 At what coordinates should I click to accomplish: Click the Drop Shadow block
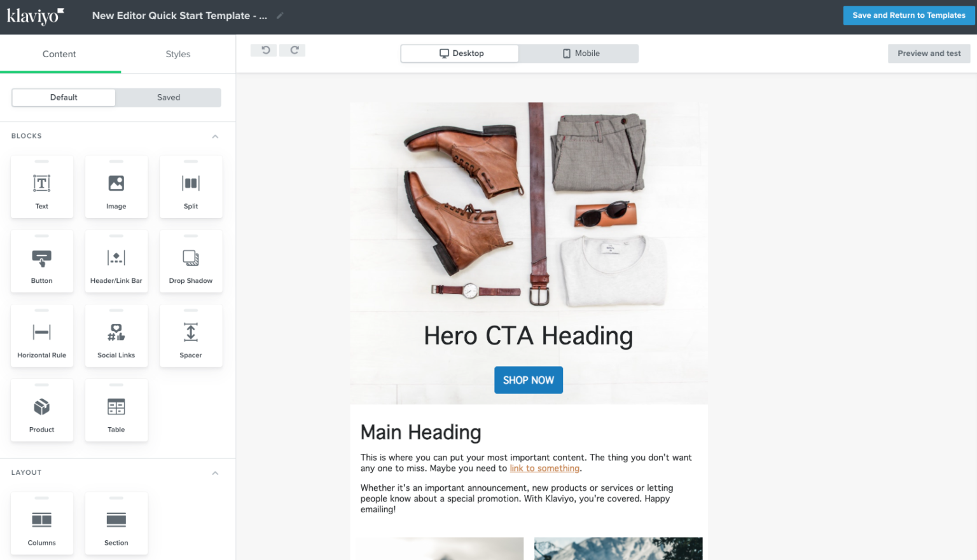[191, 259]
